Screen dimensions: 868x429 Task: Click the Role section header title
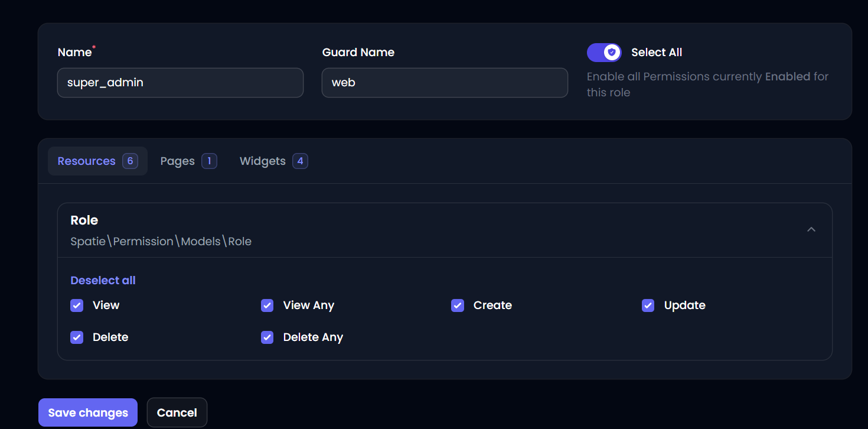pos(84,220)
